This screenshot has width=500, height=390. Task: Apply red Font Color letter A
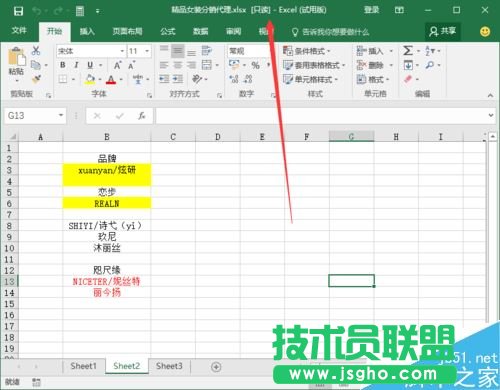click(111, 79)
